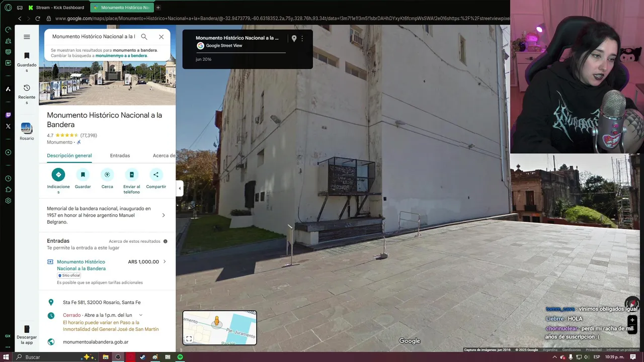Open a new browser tab
The height and width of the screenshot is (362, 644).
[158, 8]
